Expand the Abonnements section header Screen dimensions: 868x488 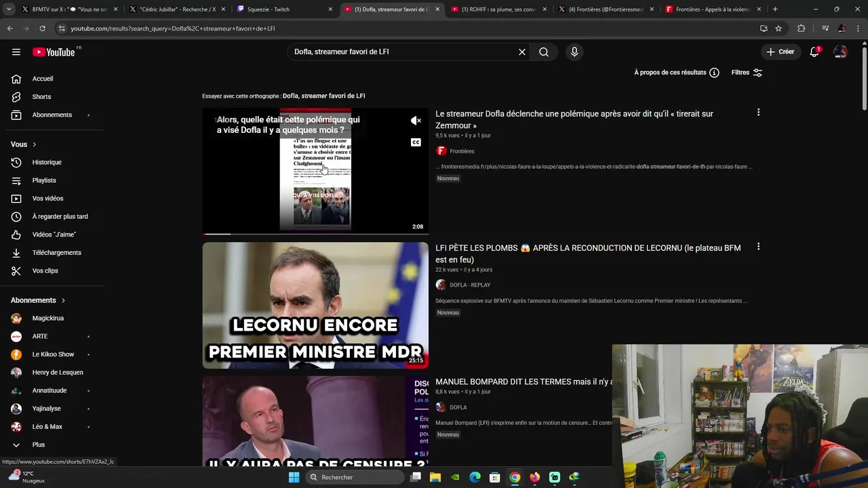tap(38, 300)
